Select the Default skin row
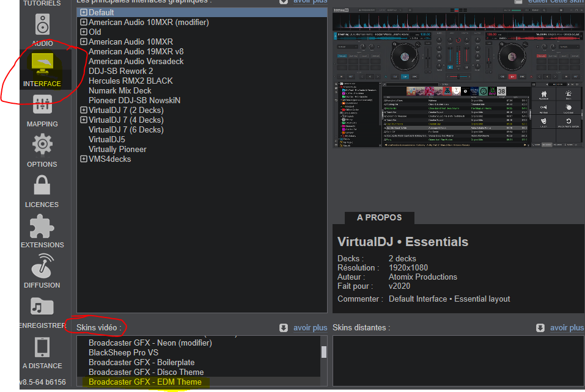The image size is (585, 392). (202, 12)
